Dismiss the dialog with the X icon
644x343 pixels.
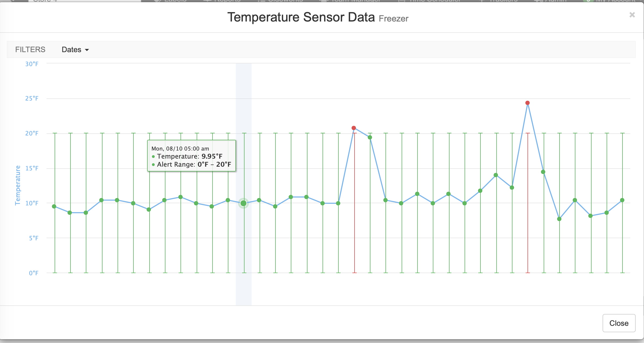point(632,15)
